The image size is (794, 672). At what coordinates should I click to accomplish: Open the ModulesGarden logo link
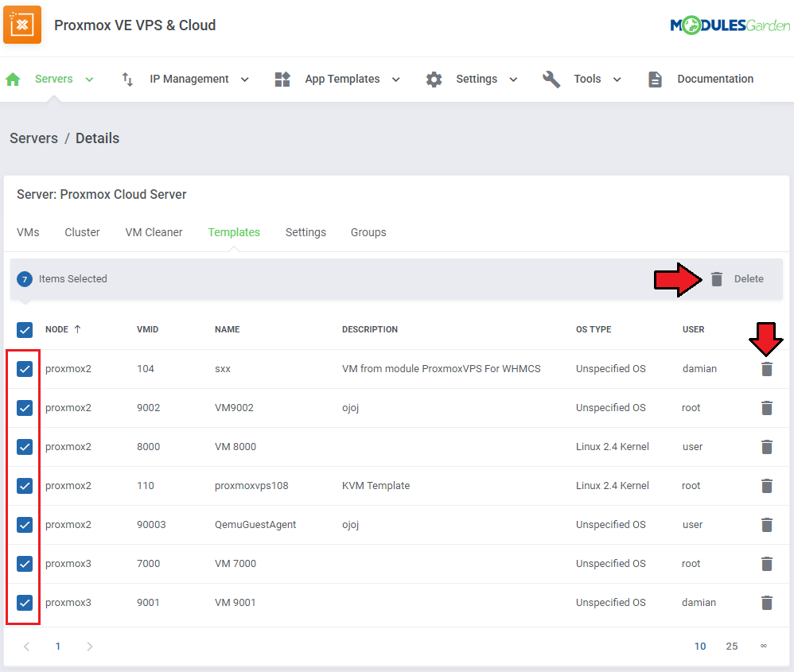tap(730, 25)
